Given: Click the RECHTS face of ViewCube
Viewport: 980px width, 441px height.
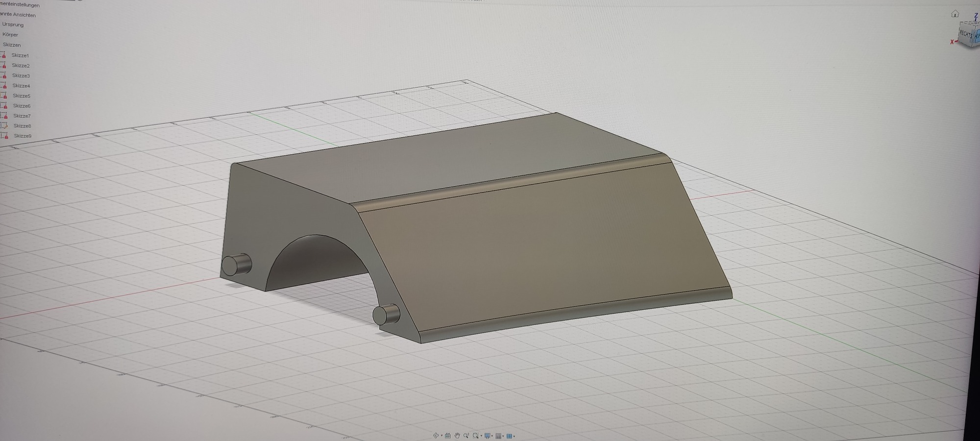Looking at the screenshot, I should pos(966,34).
